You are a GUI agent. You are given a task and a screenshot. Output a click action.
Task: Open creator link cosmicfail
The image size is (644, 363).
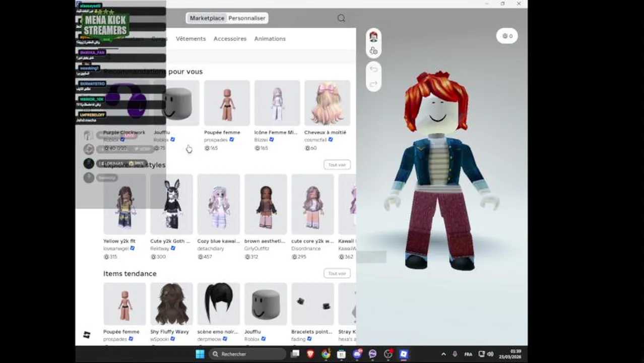point(315,140)
